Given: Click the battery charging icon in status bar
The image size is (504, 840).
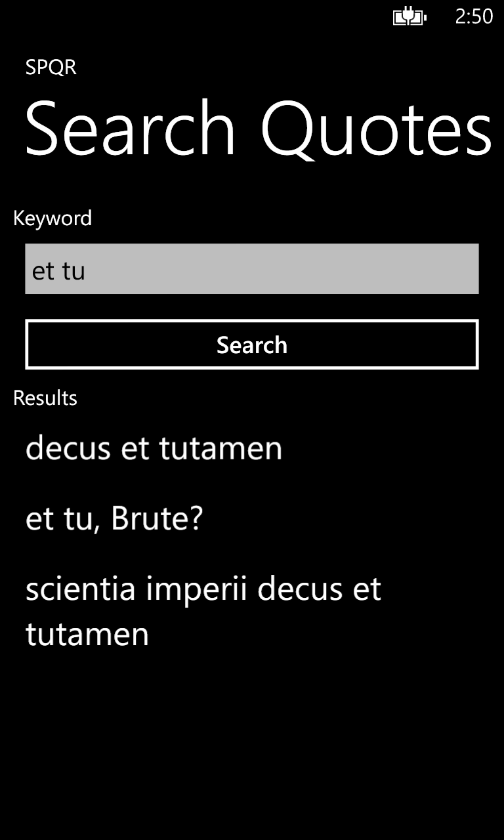Looking at the screenshot, I should pyautogui.click(x=409, y=17).
